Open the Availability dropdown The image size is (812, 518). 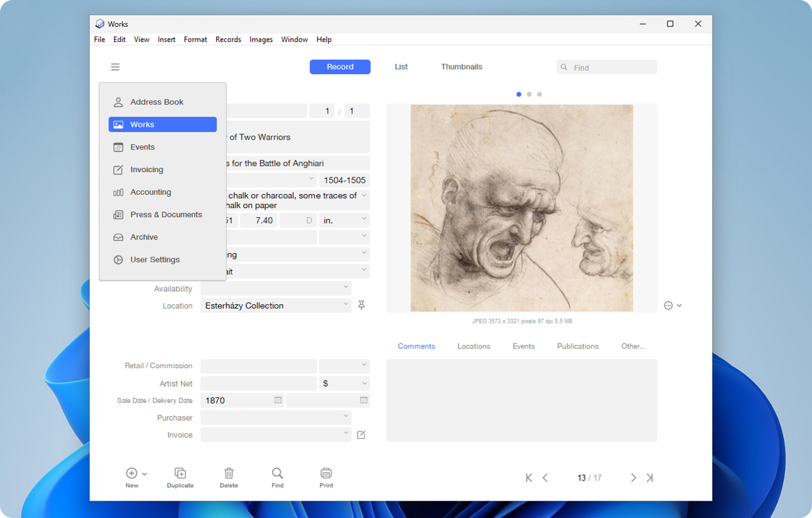pos(346,287)
